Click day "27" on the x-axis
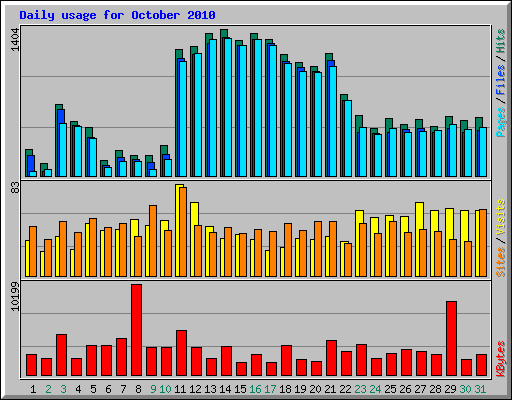 (x=420, y=389)
